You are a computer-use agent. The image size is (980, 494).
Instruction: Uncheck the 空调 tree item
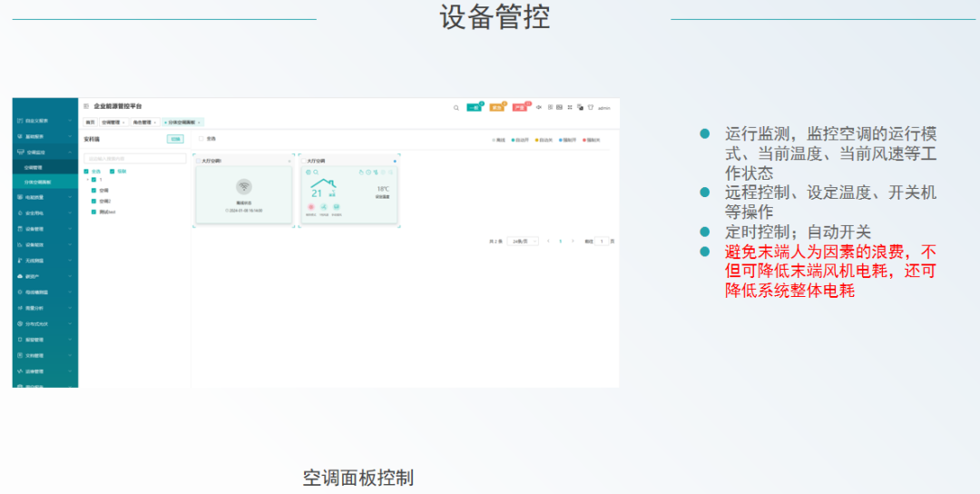[93, 190]
